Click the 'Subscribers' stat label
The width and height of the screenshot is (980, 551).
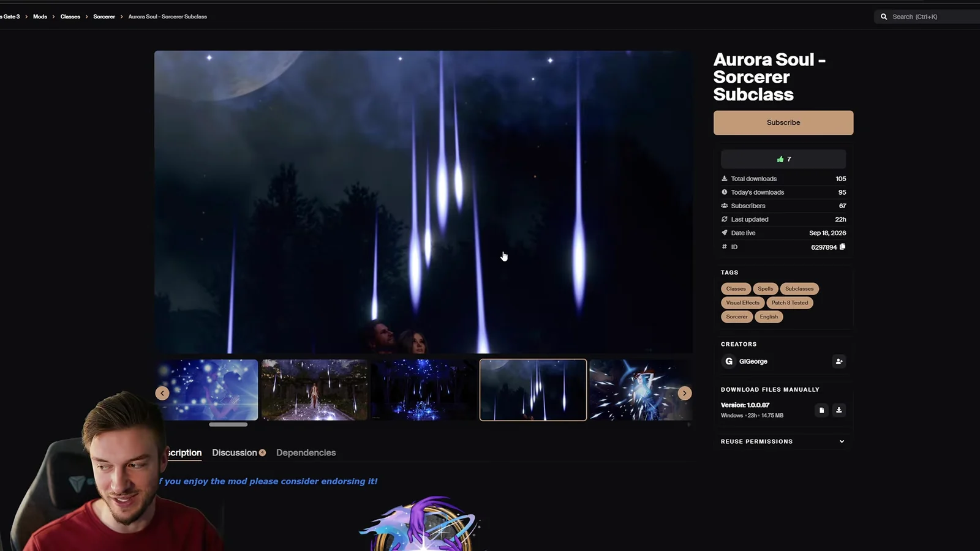[x=748, y=206]
